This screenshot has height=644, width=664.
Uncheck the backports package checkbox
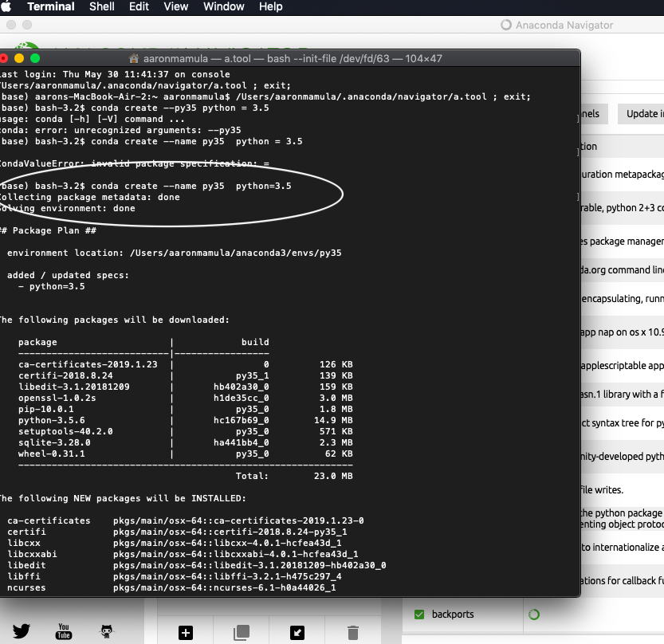(419, 615)
